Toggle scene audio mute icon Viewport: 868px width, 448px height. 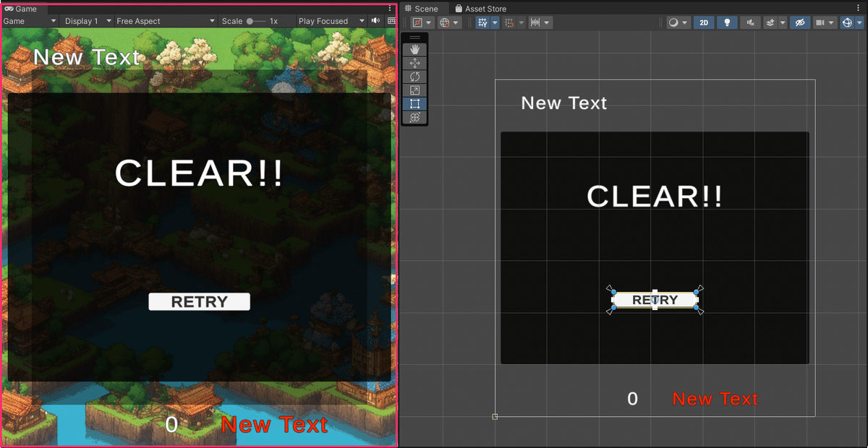pyautogui.click(x=750, y=22)
